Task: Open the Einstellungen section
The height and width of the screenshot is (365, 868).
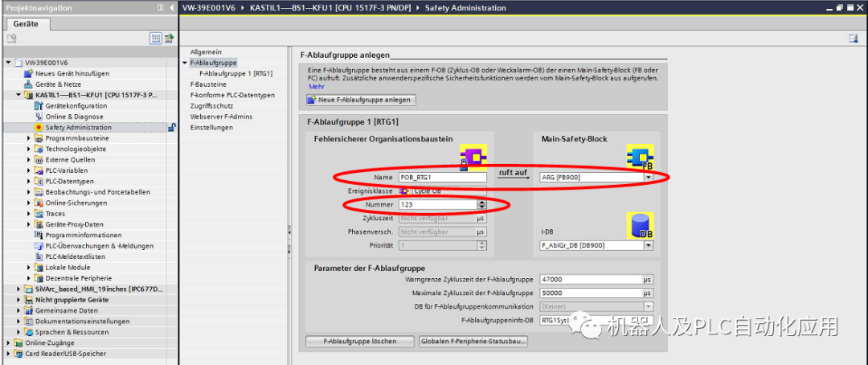Action: [x=211, y=127]
